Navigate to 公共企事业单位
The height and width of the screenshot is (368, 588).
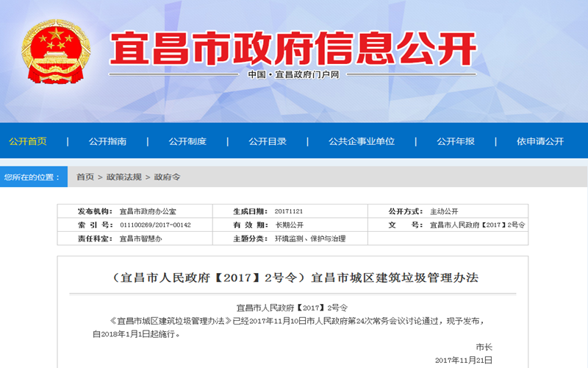click(362, 141)
